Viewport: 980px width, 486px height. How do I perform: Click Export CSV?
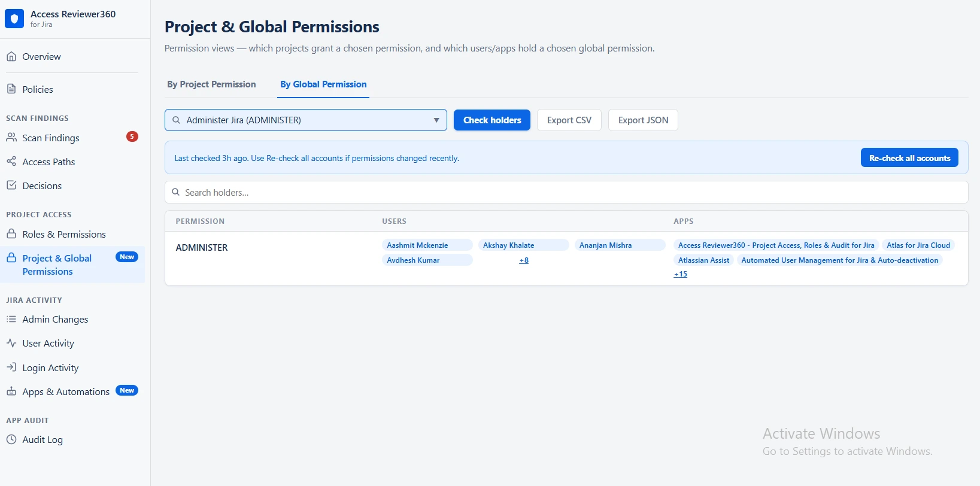pyautogui.click(x=569, y=120)
